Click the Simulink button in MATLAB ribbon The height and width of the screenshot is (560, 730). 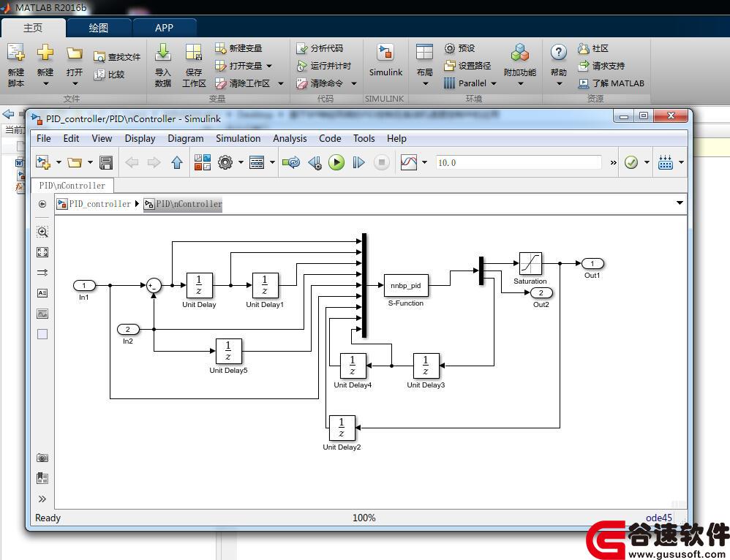pyautogui.click(x=385, y=60)
